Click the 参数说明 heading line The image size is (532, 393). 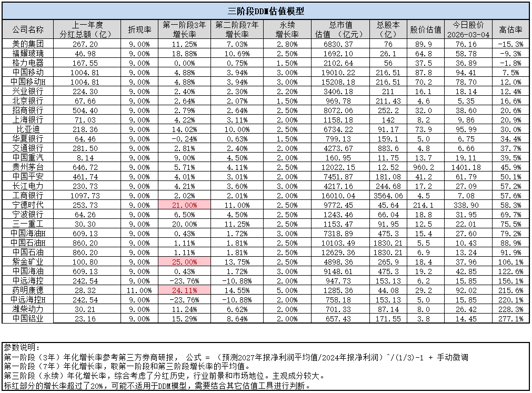tap(22, 347)
